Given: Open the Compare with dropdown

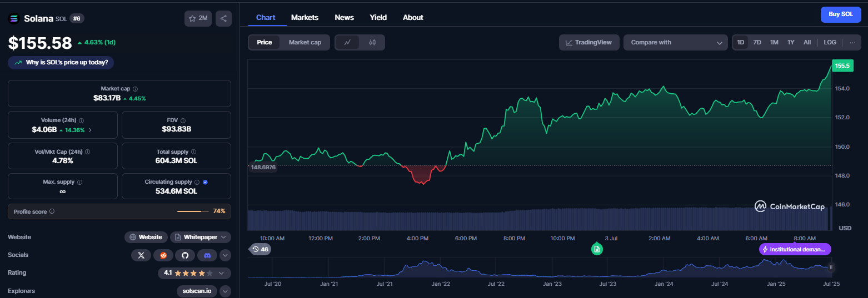Looking at the screenshot, I should 676,42.
